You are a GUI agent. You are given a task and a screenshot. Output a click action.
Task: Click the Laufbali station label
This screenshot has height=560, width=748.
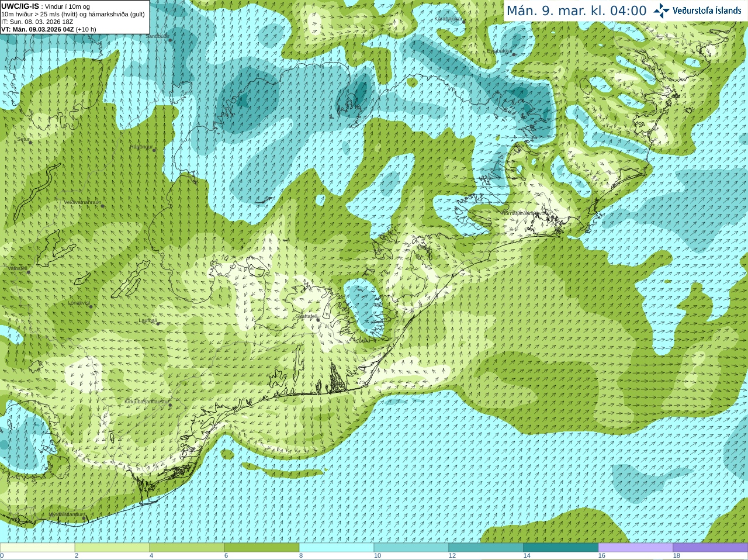pyautogui.click(x=148, y=320)
